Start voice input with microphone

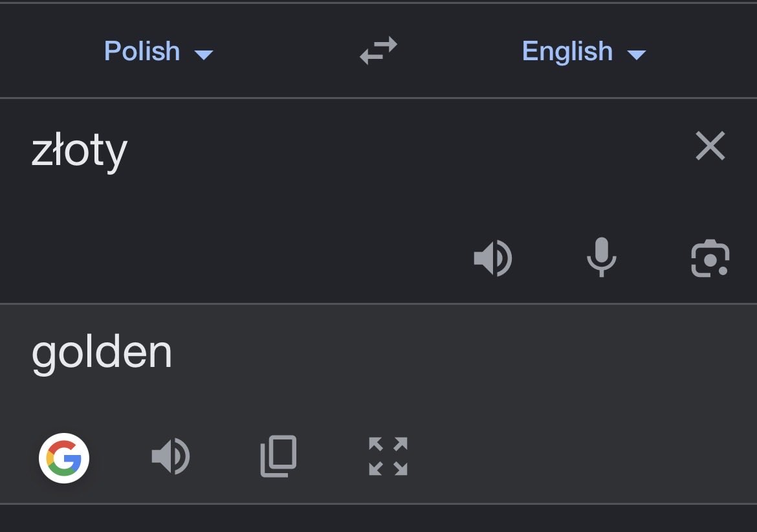[x=601, y=258]
